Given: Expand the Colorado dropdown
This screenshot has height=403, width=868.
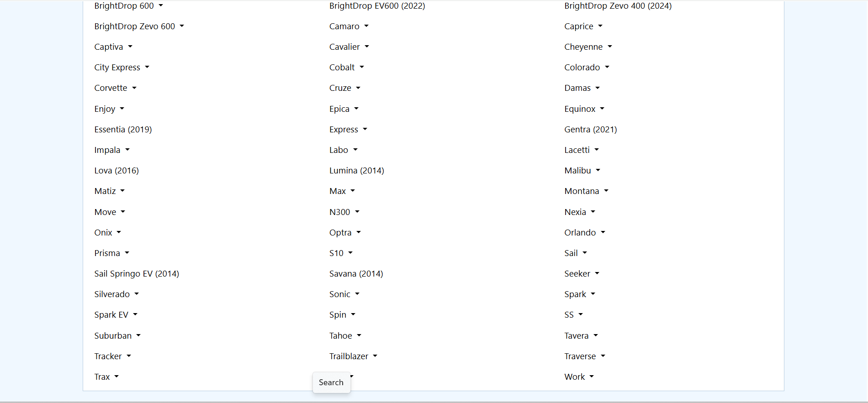Looking at the screenshot, I should click(587, 68).
